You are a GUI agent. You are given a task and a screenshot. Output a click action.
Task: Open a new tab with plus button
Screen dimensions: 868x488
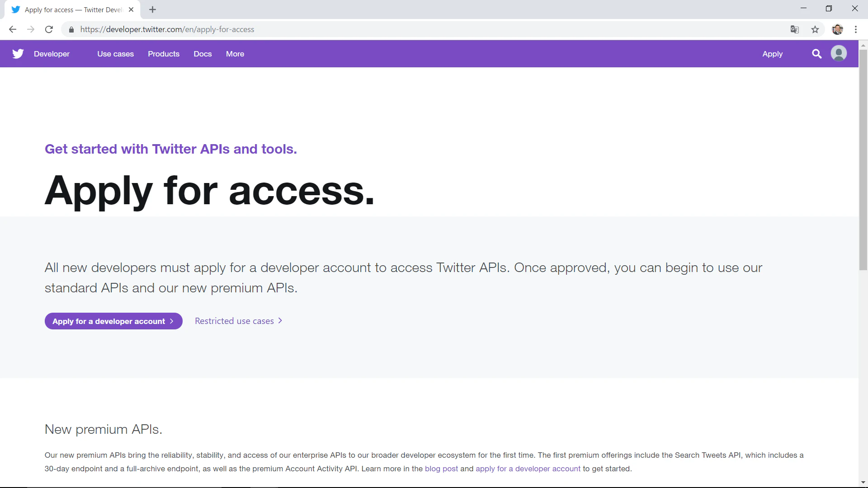point(152,9)
